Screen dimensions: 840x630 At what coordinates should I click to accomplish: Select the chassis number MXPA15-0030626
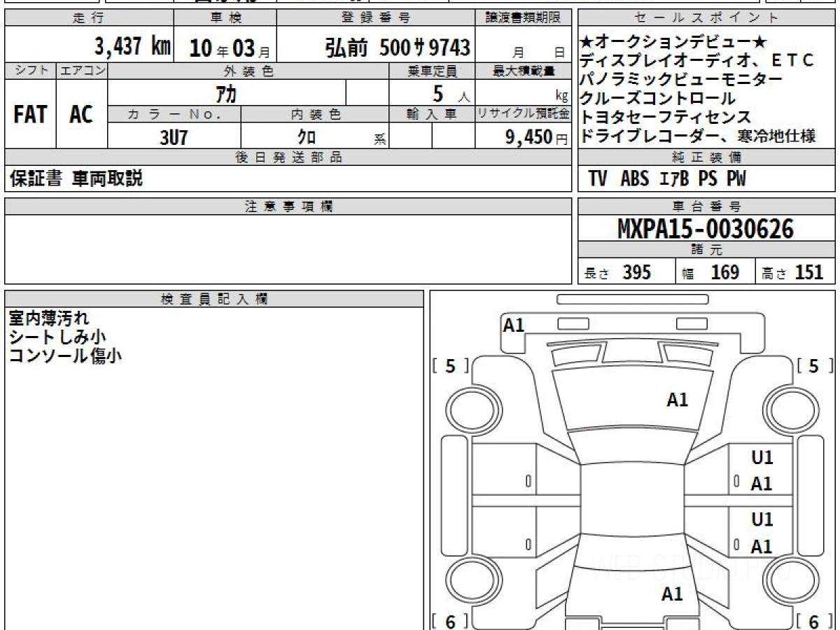[706, 229]
